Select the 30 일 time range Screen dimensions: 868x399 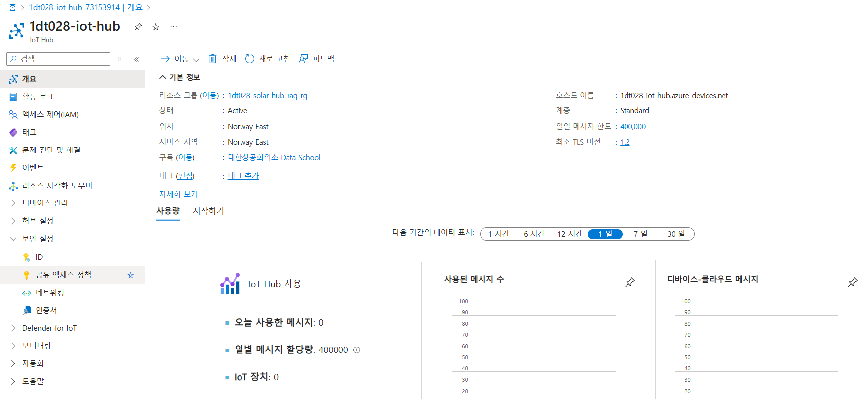(x=676, y=234)
